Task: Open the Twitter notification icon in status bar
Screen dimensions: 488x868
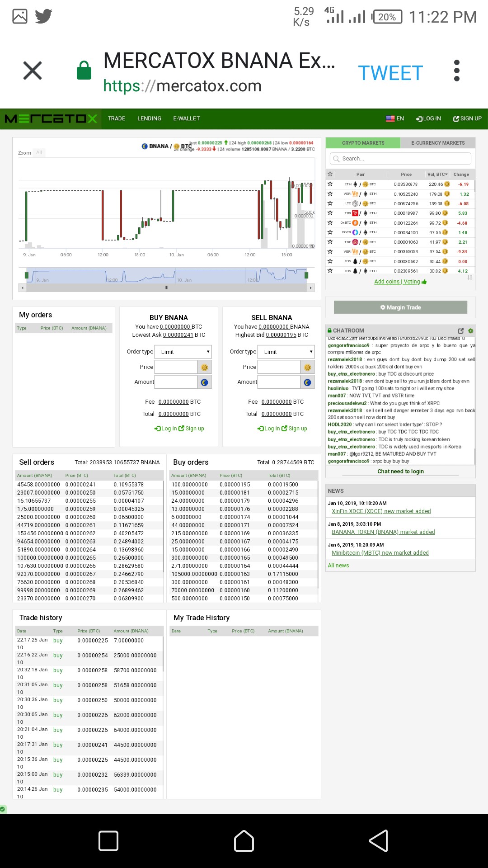Action: click(44, 16)
